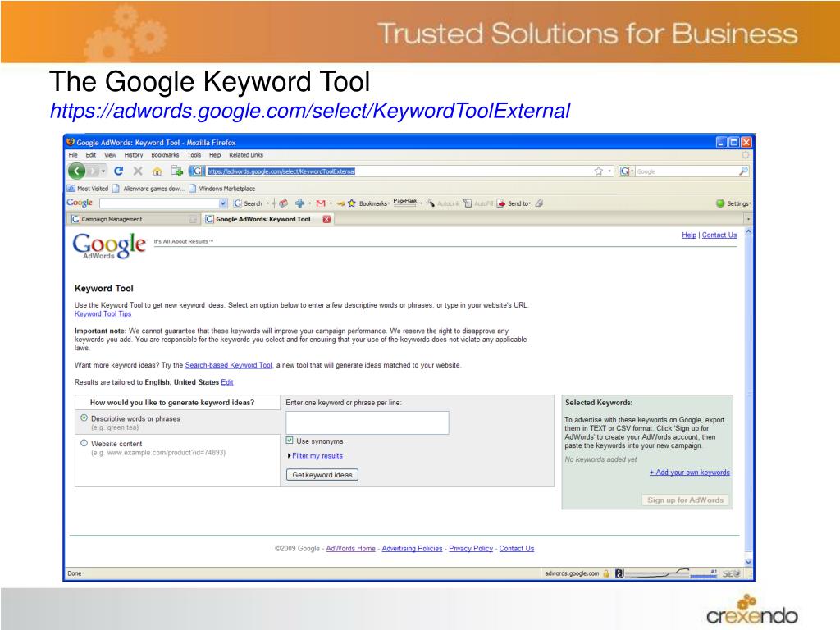Toggle the Use synonyms checkbox
This screenshot has height=630, width=840.
[x=290, y=441]
